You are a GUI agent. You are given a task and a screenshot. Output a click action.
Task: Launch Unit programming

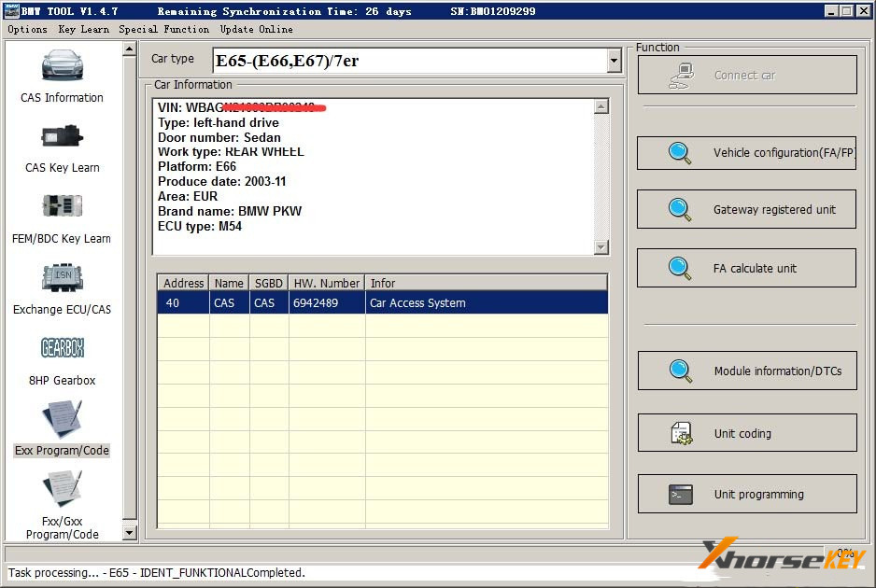[x=747, y=494]
